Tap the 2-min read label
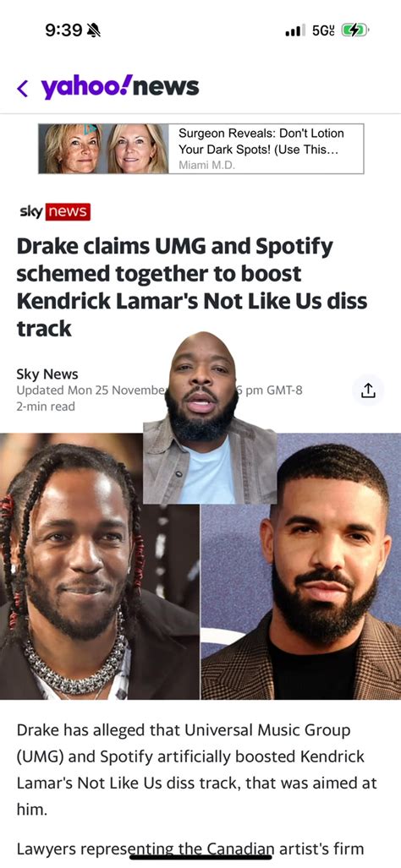This screenshot has width=401, height=868. click(x=46, y=407)
